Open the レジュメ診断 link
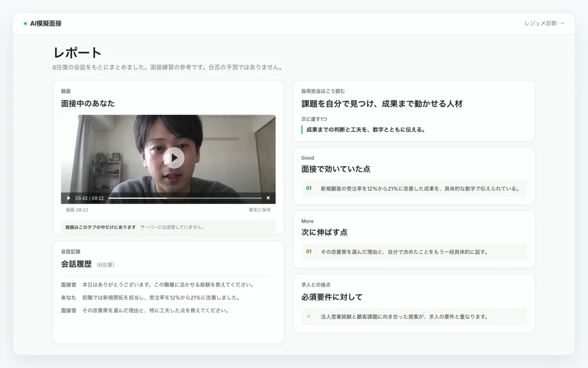This screenshot has width=588, height=368. [544, 23]
